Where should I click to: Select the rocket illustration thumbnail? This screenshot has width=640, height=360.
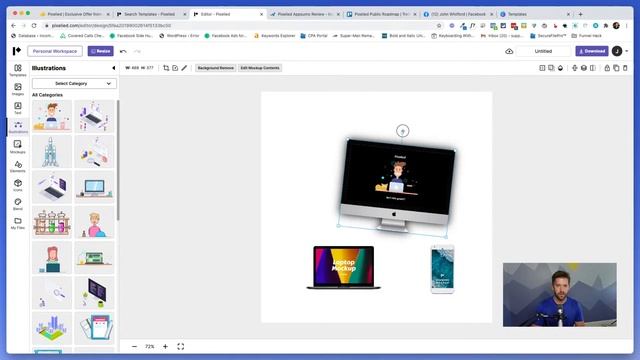point(52,151)
